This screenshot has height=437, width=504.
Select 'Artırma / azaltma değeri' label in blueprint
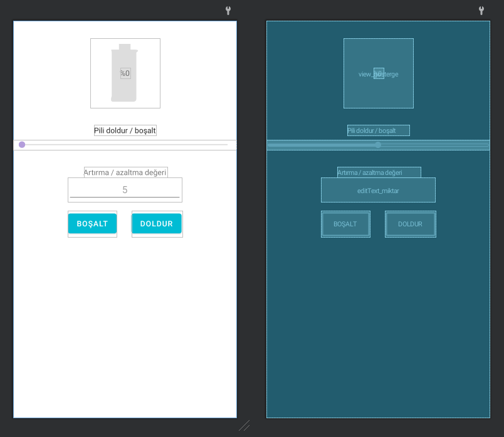pyautogui.click(x=379, y=172)
